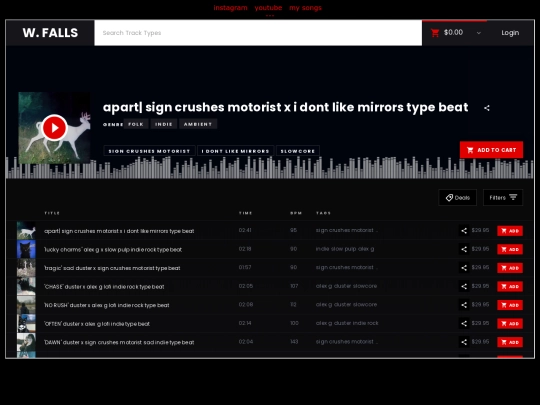540x405 pixels.
Task: Add 'apart' track to cart
Action: tap(510, 231)
